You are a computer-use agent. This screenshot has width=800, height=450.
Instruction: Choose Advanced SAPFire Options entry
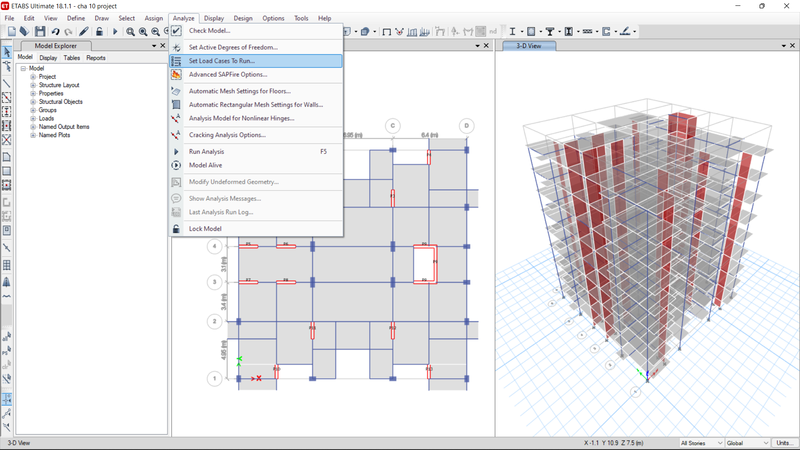click(256, 74)
